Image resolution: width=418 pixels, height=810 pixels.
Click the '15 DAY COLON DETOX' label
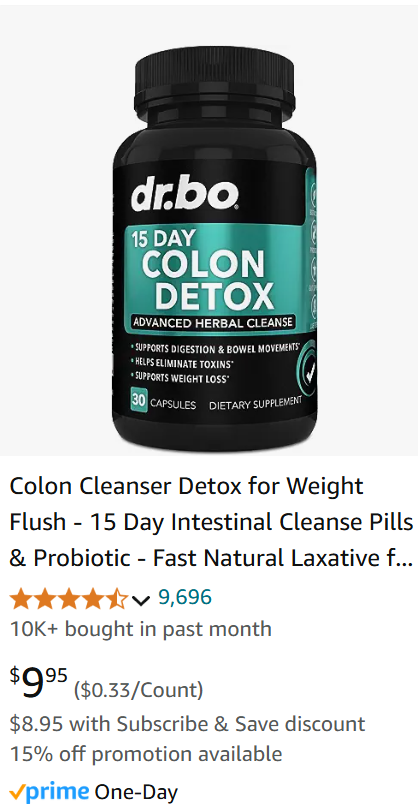pos(201,271)
